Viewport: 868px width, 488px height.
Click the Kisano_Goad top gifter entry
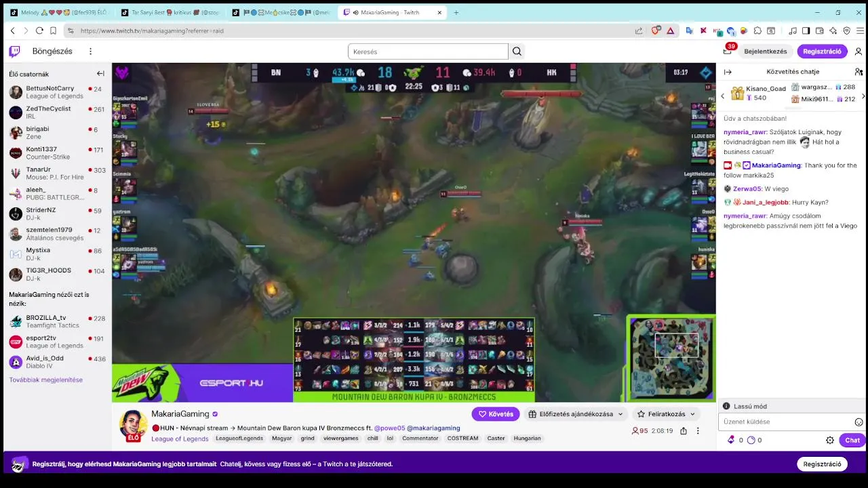click(x=758, y=94)
